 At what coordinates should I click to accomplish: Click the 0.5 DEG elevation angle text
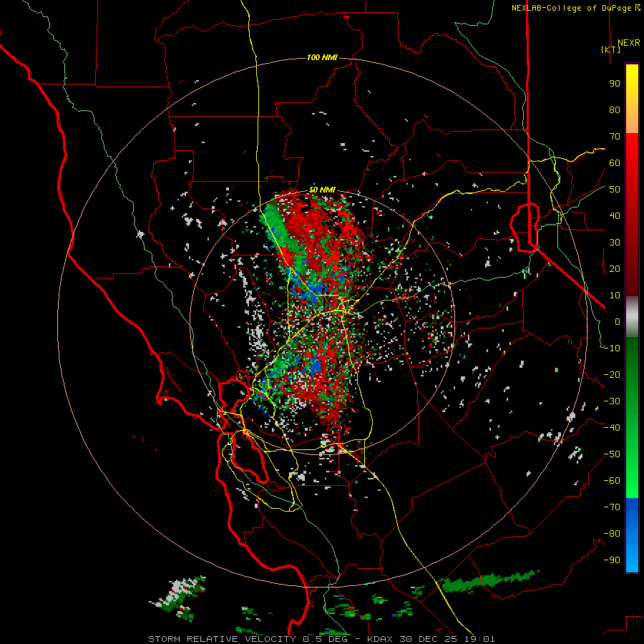tap(326, 639)
